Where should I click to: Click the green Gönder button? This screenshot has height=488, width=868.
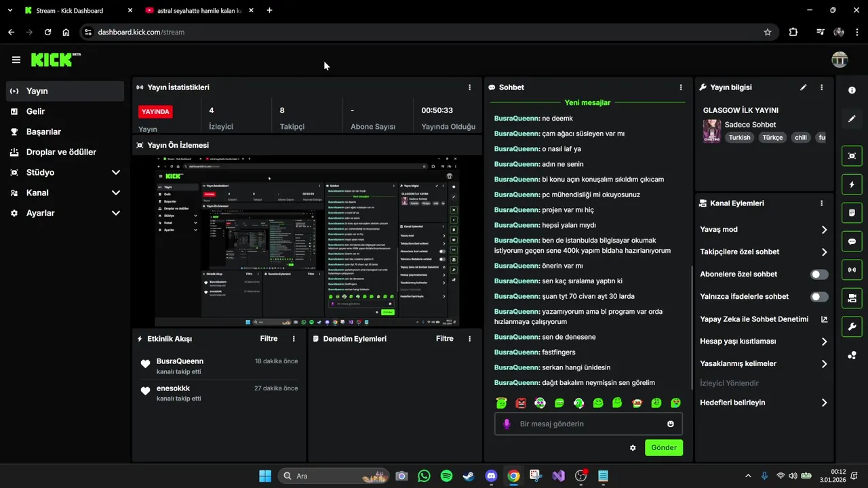(664, 448)
